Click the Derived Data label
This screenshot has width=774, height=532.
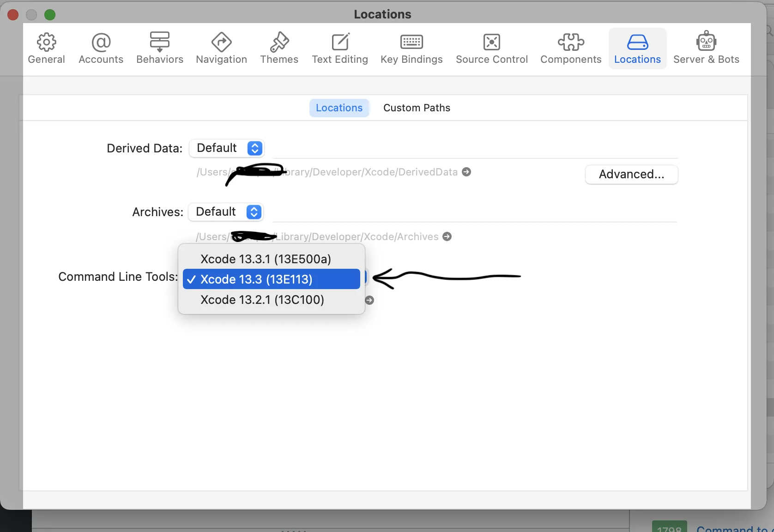[145, 148]
